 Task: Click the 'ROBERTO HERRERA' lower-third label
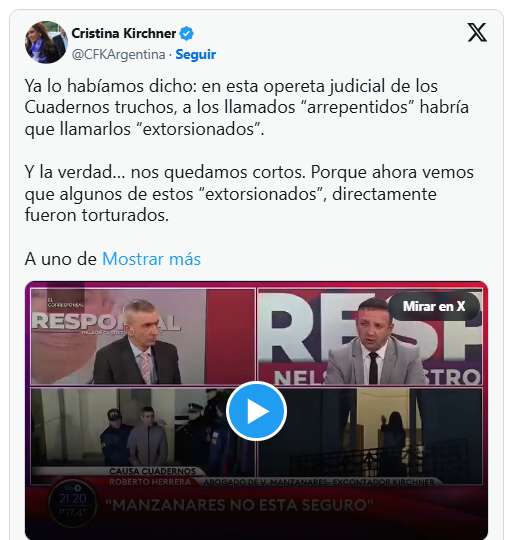150,482
